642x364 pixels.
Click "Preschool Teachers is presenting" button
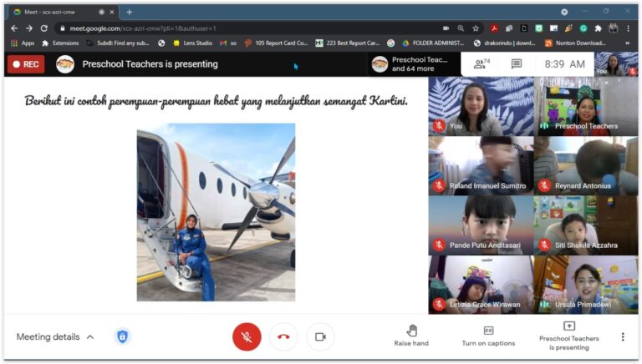pyautogui.click(x=568, y=336)
